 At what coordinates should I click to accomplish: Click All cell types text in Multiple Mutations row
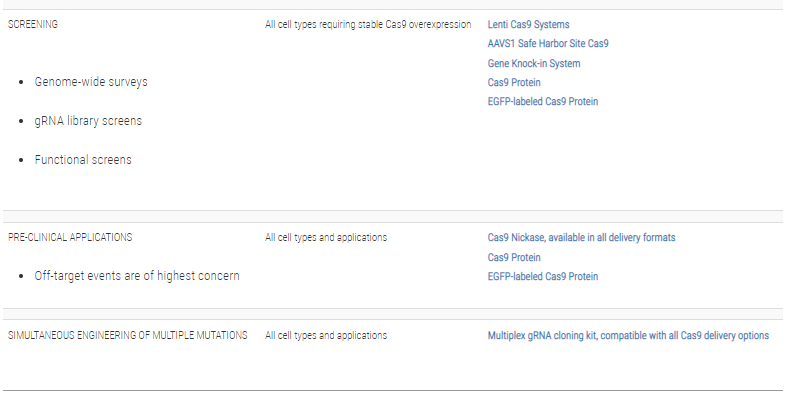click(x=326, y=335)
